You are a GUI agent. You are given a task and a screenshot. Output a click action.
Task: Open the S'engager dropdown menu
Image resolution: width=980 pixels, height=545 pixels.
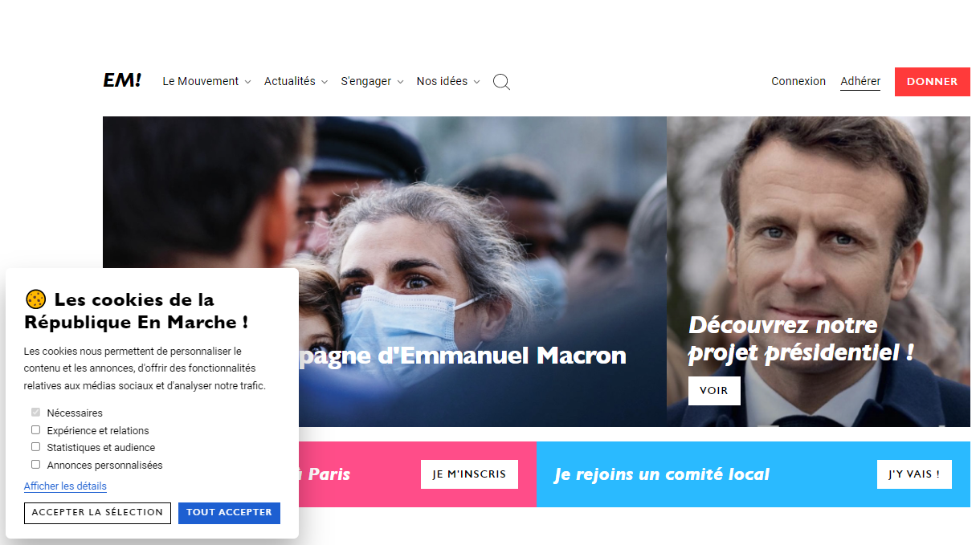pyautogui.click(x=372, y=81)
